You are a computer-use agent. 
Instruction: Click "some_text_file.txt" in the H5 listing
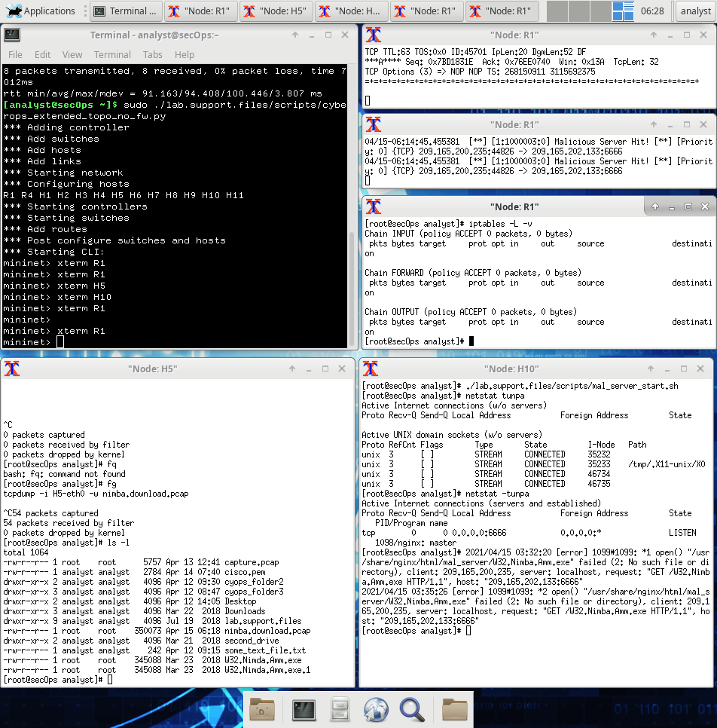[265, 650]
